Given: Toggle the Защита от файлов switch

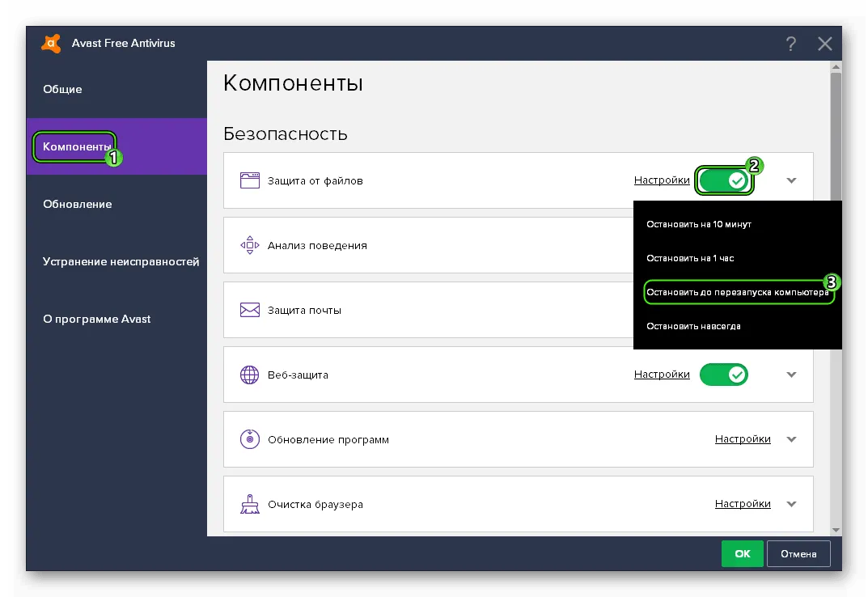Looking at the screenshot, I should [x=724, y=180].
